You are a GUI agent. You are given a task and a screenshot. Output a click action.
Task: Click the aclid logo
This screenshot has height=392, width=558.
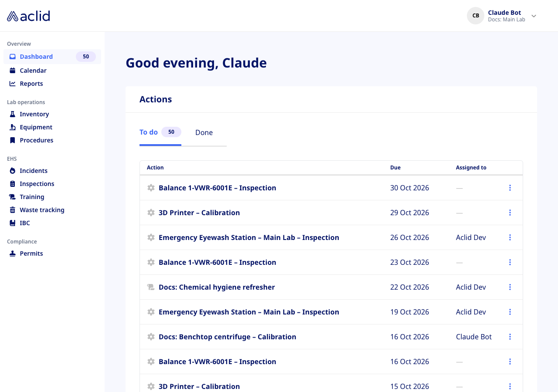[28, 16]
